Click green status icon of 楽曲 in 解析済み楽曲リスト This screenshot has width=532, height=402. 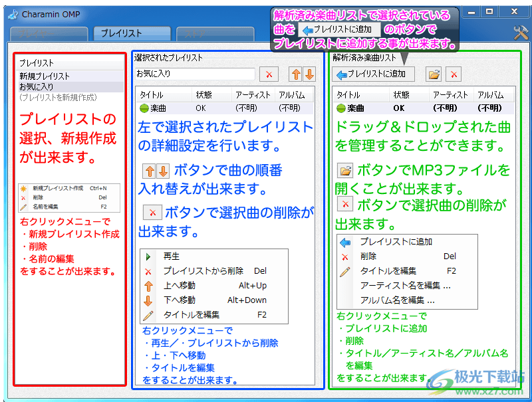(340, 108)
